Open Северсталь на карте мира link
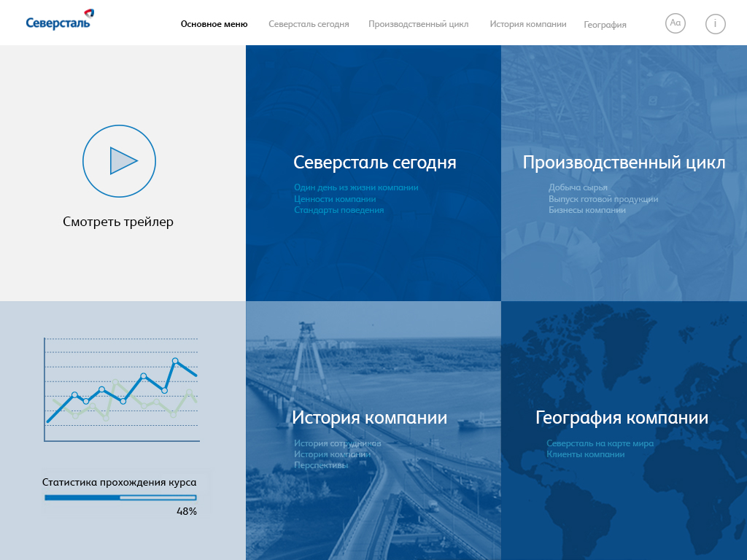747x560 pixels. (x=600, y=443)
